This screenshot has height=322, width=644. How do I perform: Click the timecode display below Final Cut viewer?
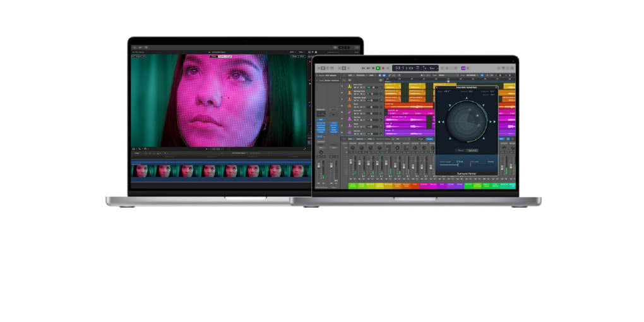point(217,149)
